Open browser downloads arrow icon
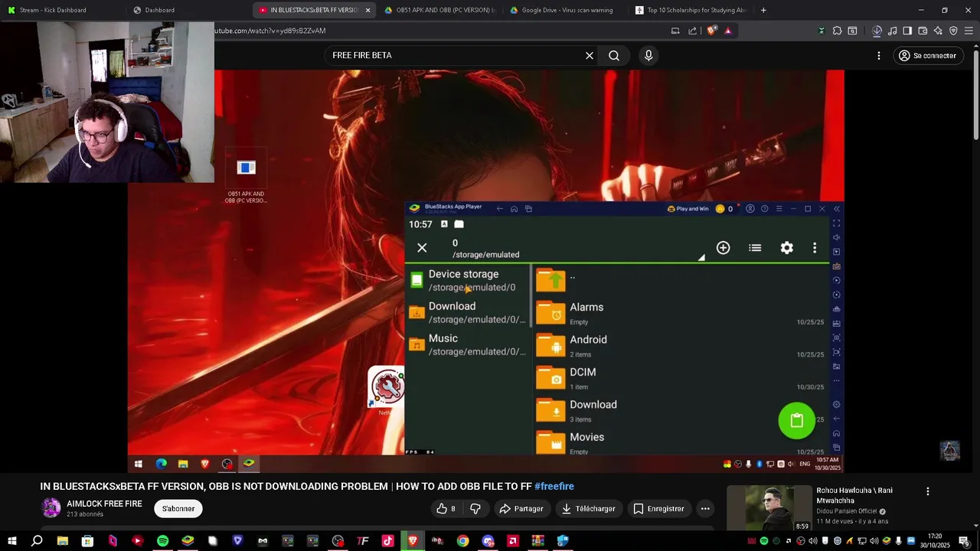The width and height of the screenshot is (980, 551). pyautogui.click(x=877, y=31)
